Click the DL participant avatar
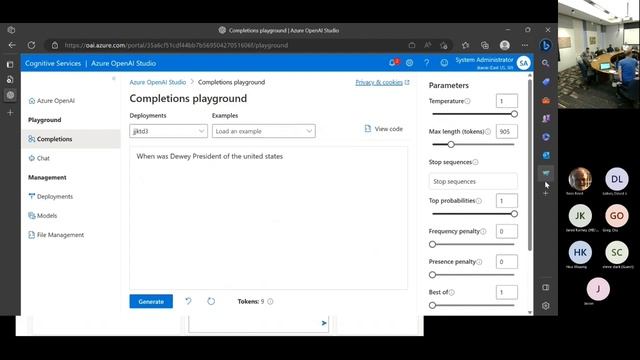640x360 pixels. click(617, 179)
